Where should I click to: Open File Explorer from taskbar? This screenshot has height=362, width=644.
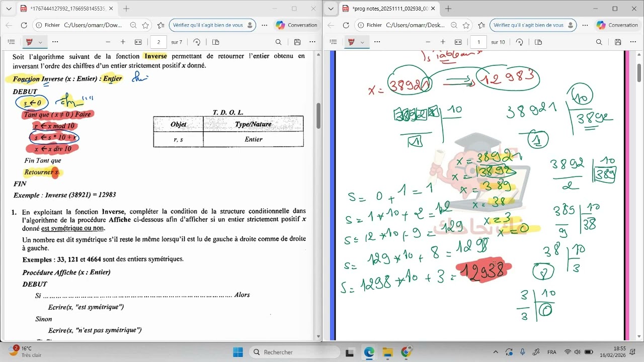[x=387, y=352]
